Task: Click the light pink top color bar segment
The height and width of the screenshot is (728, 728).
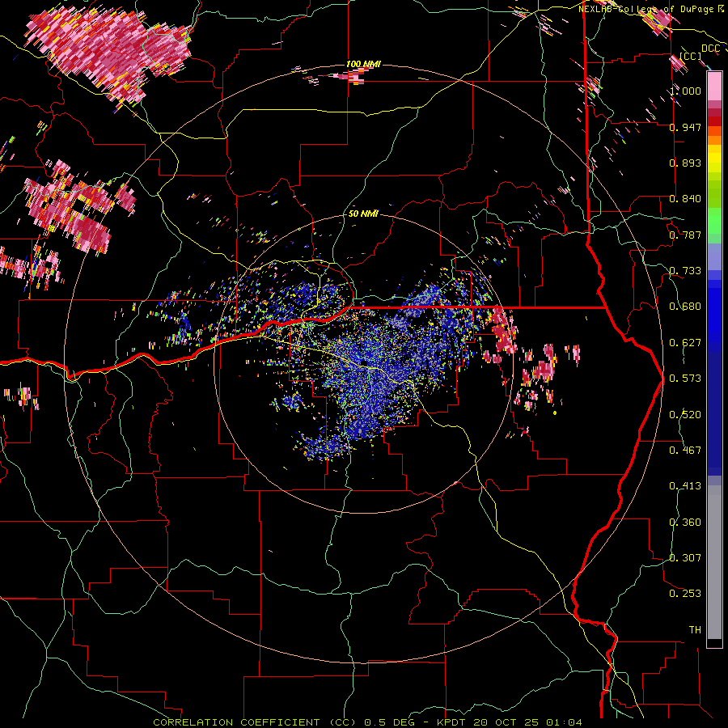Action: pyautogui.click(x=714, y=87)
